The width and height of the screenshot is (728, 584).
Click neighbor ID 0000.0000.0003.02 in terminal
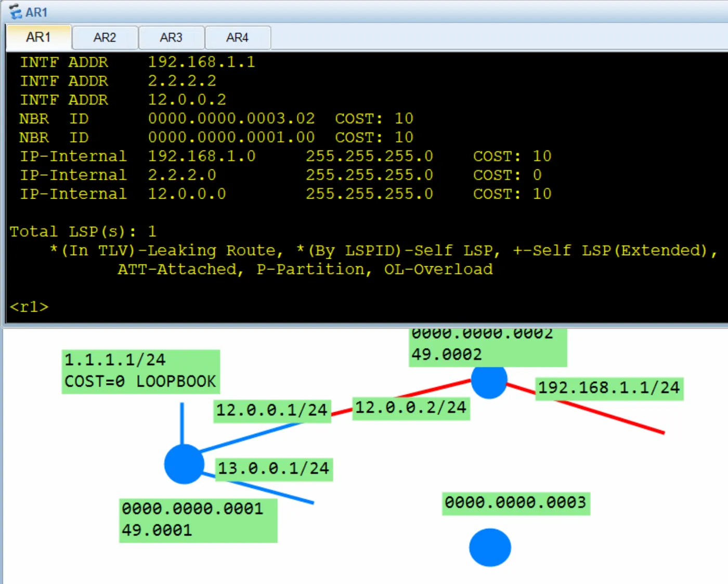[231, 119]
